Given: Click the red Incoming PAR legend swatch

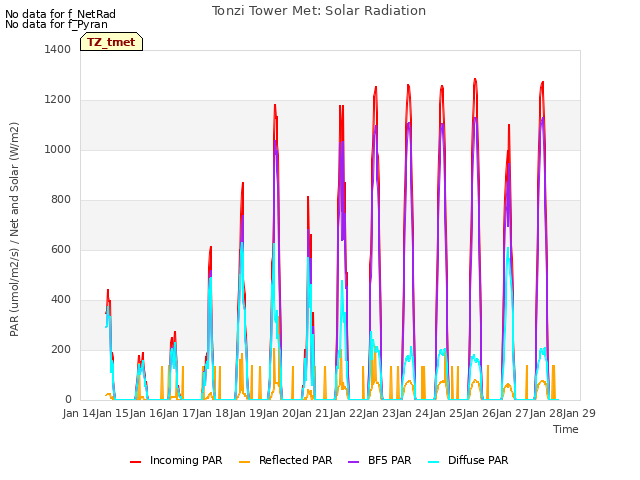Looking at the screenshot, I should click(x=136, y=462).
